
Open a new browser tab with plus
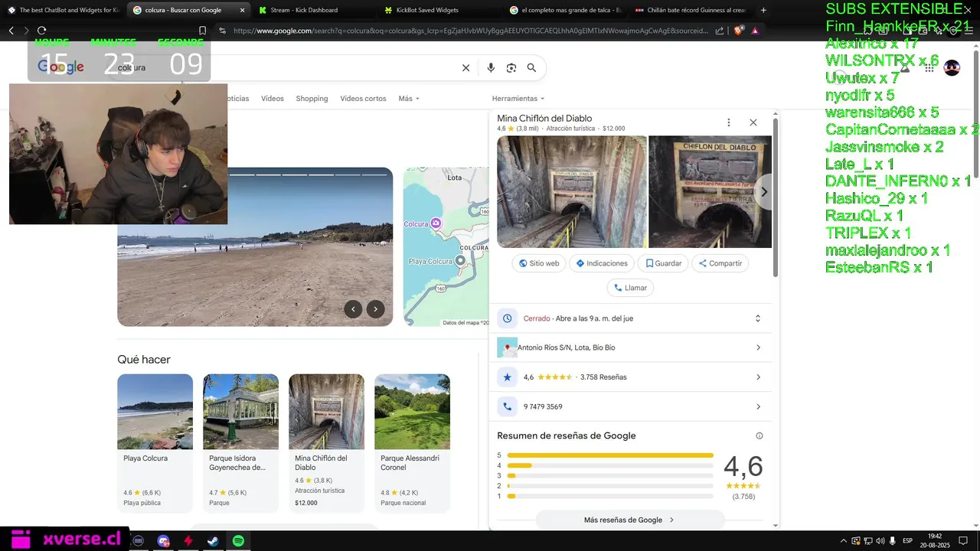pyautogui.click(x=763, y=10)
